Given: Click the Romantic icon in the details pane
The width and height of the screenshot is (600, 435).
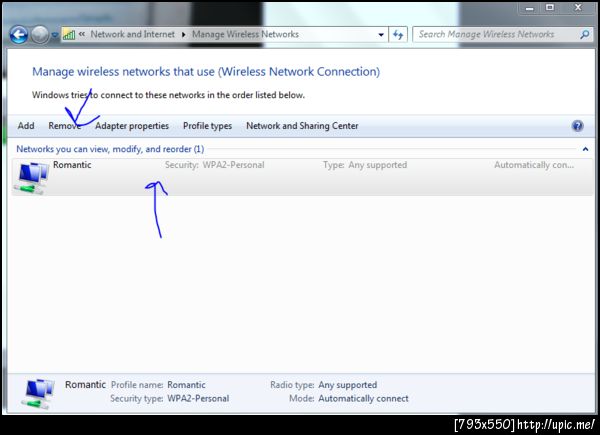Looking at the screenshot, I should click(38, 394).
